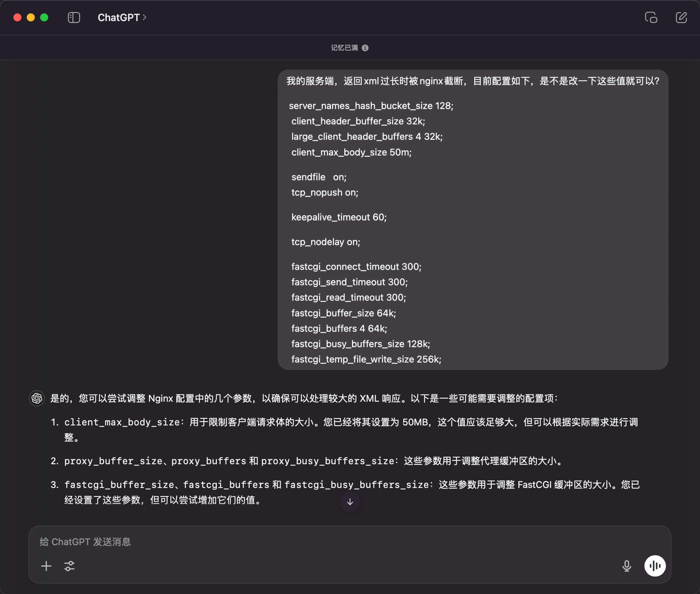Click the info icon beside 记忆已满
Viewport: 700px width, 594px height.
pos(365,48)
